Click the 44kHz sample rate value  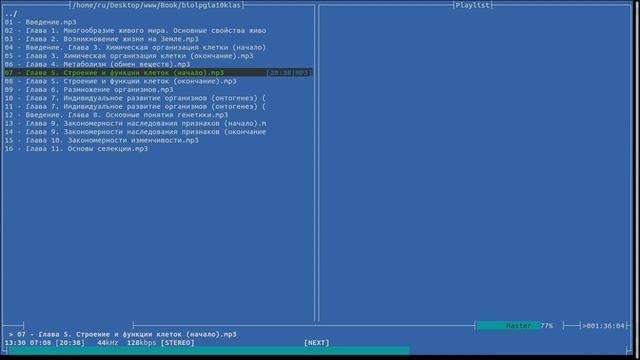click(108, 343)
